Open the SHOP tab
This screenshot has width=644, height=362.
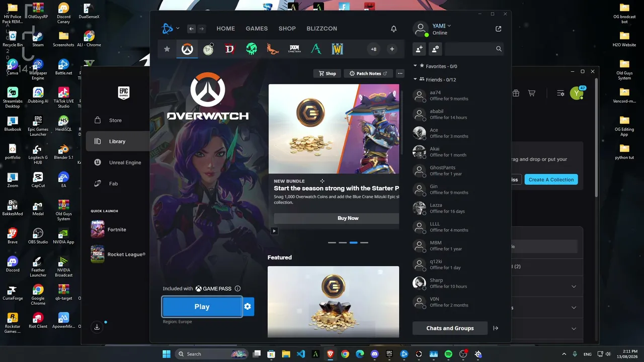287,29
